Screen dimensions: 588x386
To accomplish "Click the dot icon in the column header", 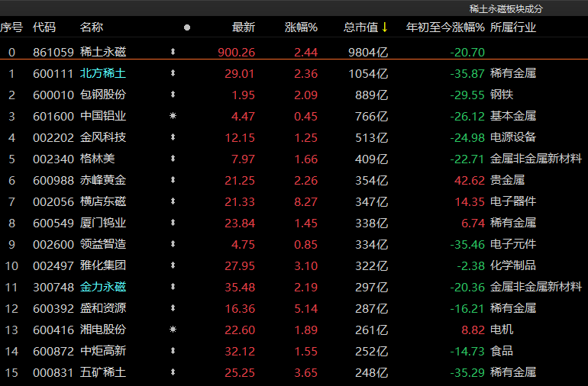I will (187, 27).
